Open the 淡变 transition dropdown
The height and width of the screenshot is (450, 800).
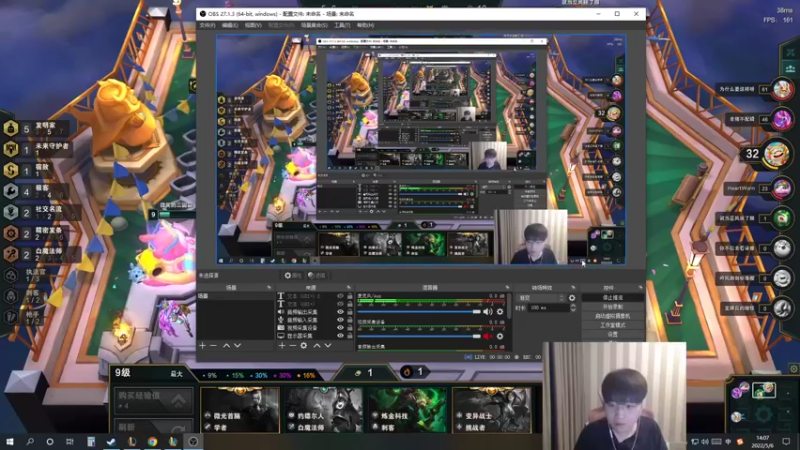point(541,298)
